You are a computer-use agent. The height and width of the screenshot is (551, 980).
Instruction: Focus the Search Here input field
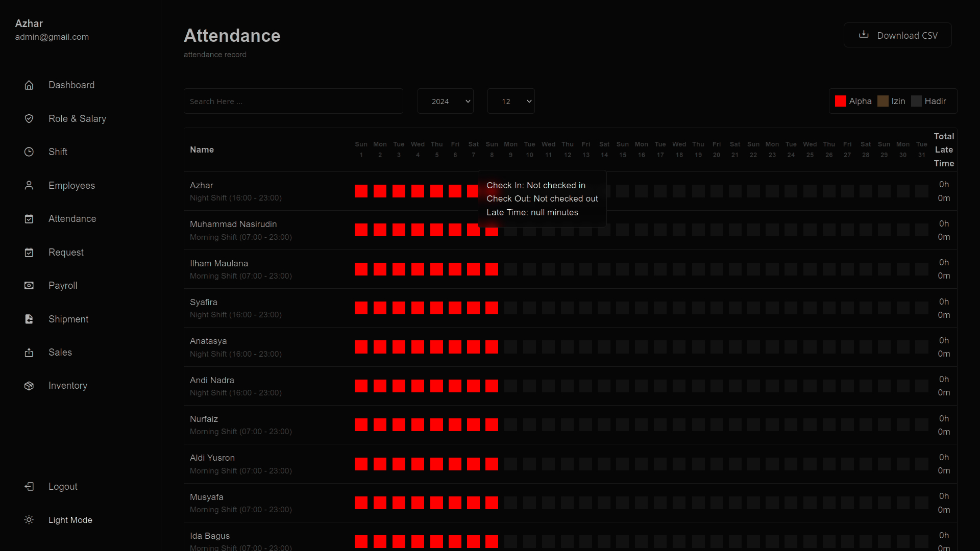point(293,101)
